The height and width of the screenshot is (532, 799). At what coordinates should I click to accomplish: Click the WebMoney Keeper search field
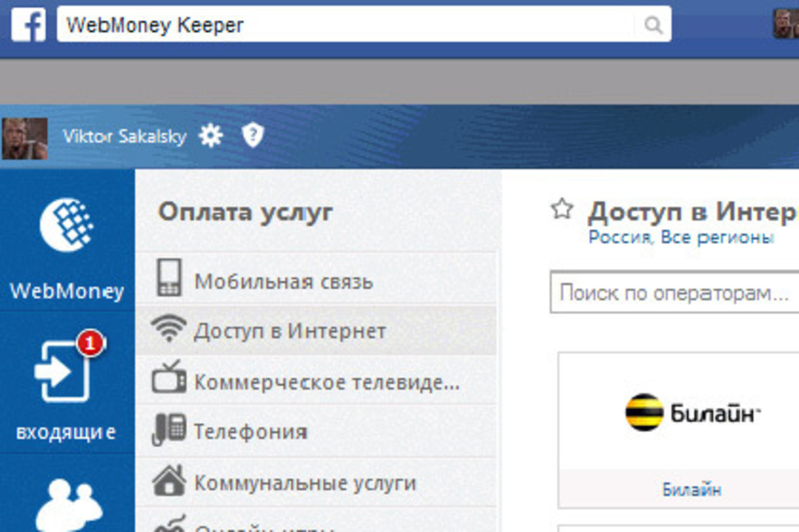point(364,24)
